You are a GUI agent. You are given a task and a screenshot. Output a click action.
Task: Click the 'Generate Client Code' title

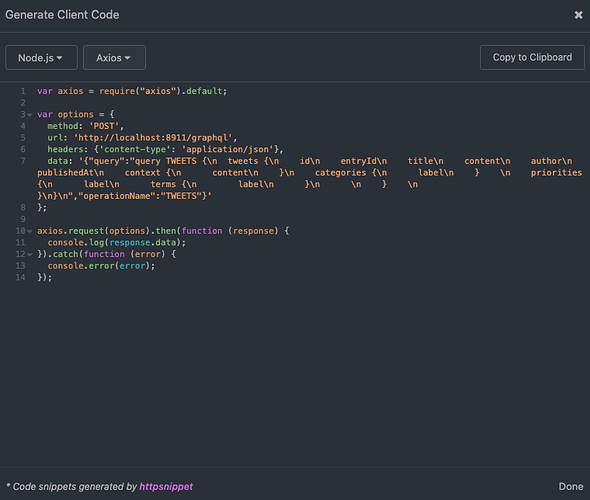pyautogui.click(x=62, y=15)
